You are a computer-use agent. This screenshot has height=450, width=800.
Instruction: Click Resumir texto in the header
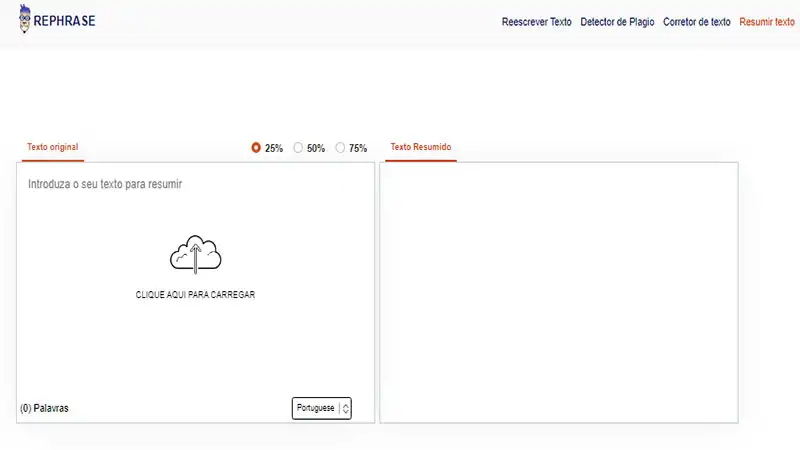pos(767,22)
